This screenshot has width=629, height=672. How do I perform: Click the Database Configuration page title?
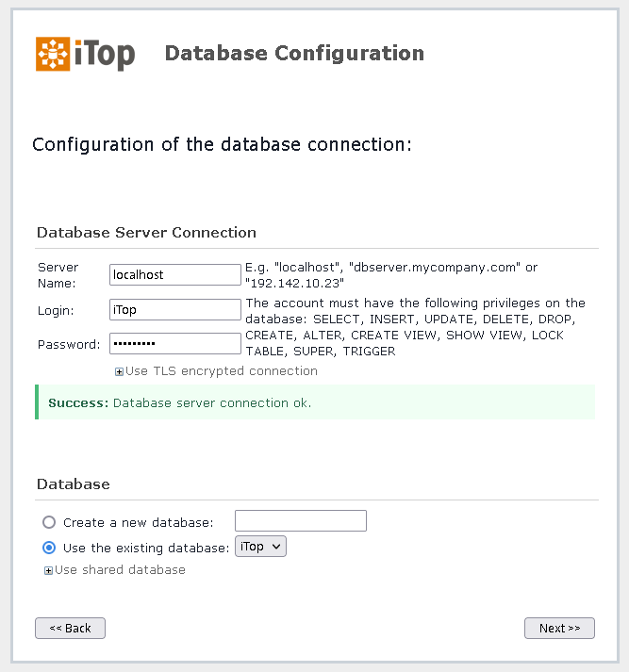pos(294,54)
